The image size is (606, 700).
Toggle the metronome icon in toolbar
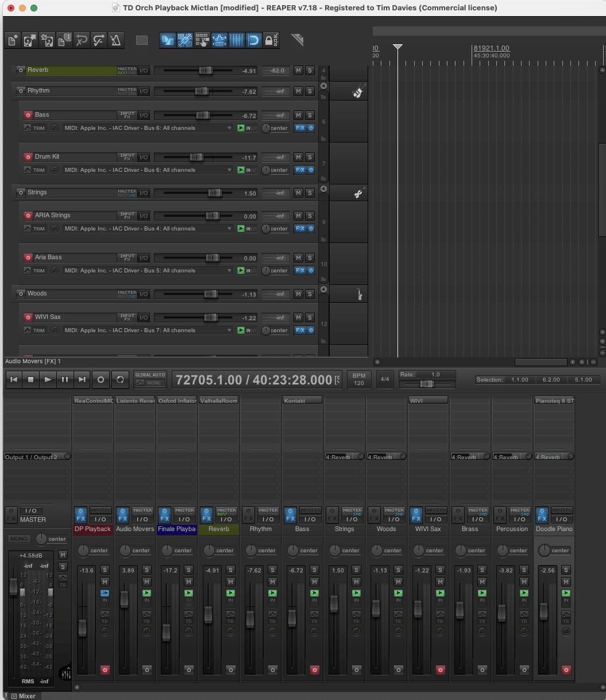[x=116, y=40]
